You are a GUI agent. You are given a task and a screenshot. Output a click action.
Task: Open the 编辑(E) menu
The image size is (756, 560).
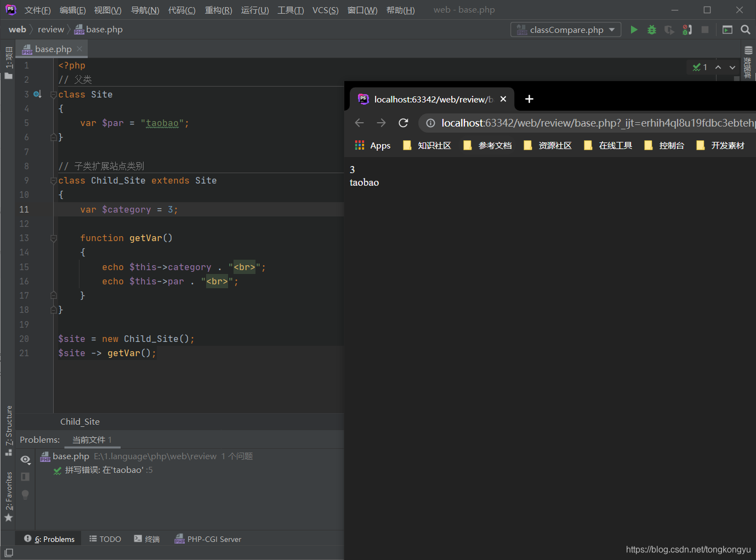click(72, 10)
